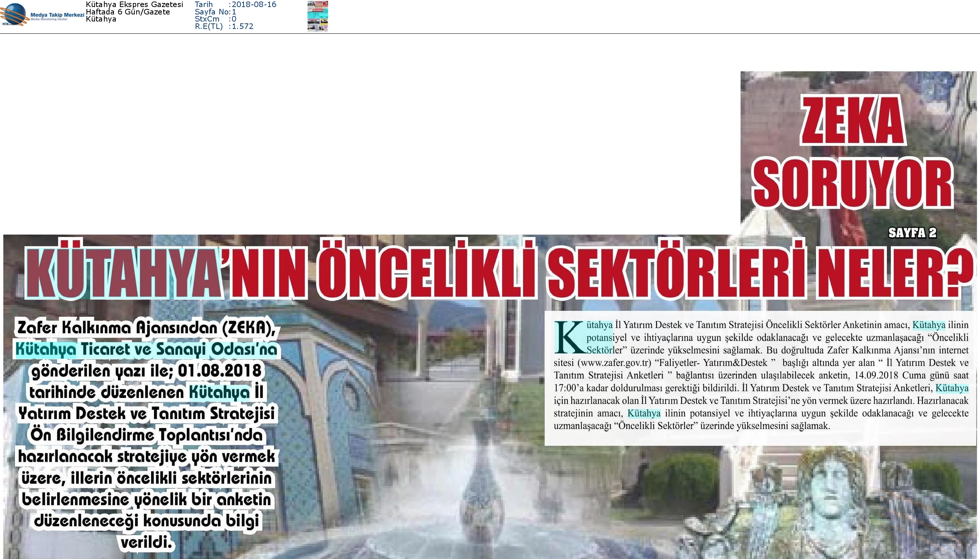Screen dimensions: 980x559
Task: Click the 'Sayfa No' label
Action: [x=211, y=12]
